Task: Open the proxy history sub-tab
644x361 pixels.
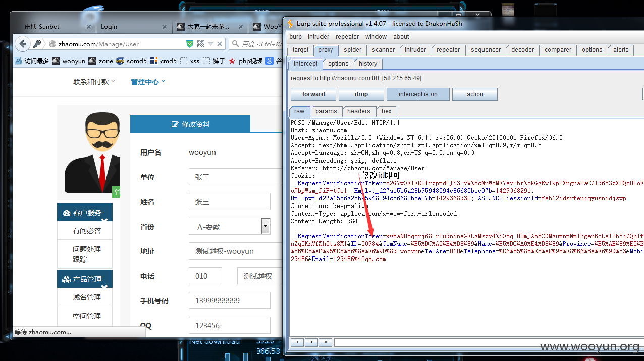Action: click(x=368, y=64)
